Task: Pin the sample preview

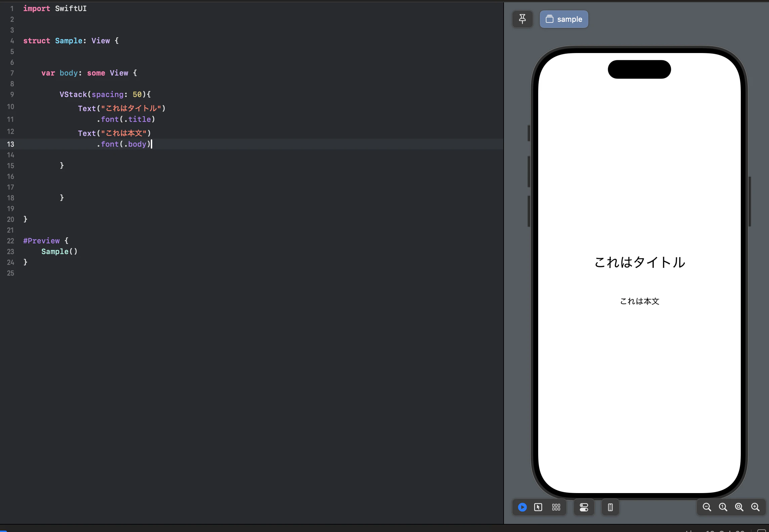Action: point(522,19)
